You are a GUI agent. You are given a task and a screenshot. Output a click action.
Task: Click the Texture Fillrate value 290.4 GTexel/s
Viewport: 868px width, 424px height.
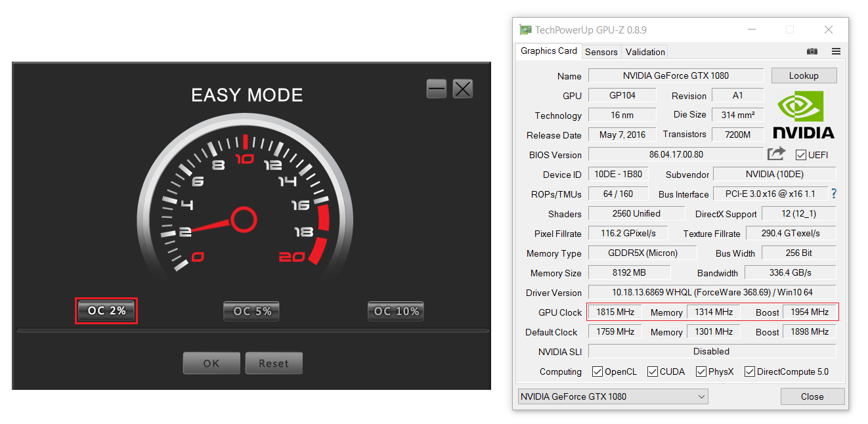pyautogui.click(x=791, y=233)
